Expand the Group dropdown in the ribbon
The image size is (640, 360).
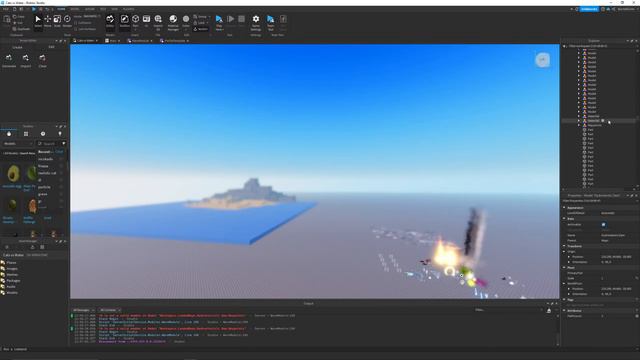click(210, 17)
